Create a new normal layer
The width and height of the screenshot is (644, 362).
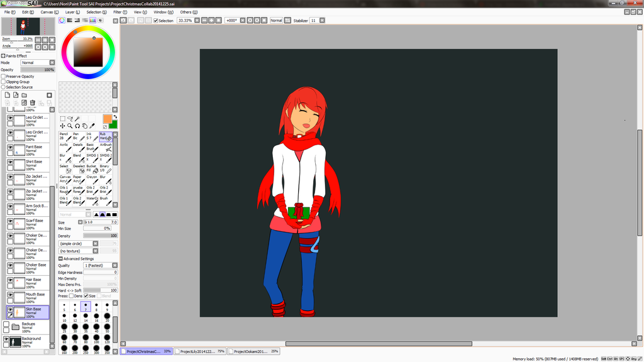tap(8, 95)
